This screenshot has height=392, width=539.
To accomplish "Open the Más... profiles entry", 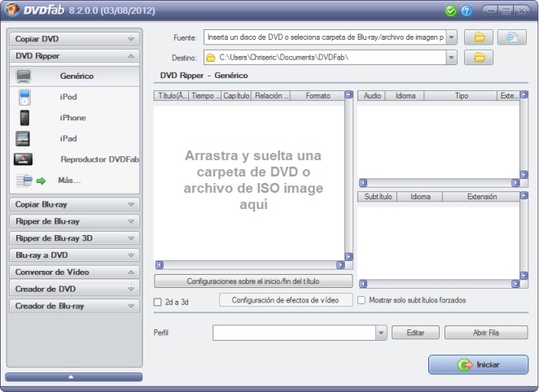I will coord(74,181).
